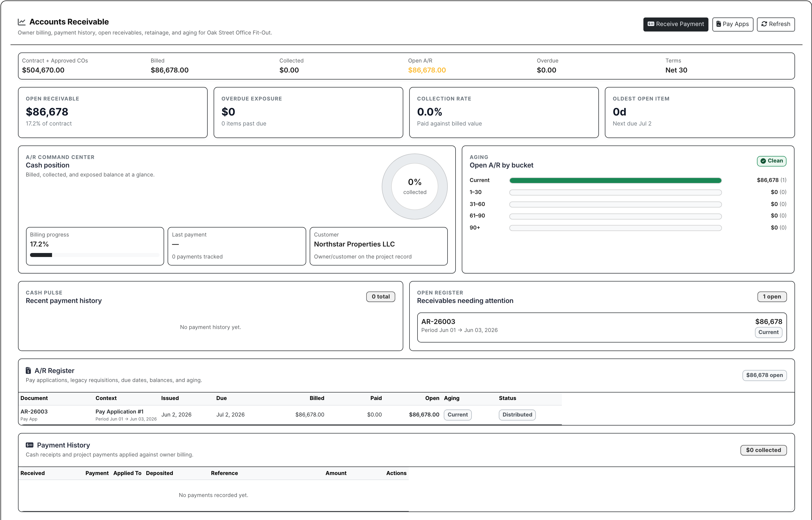The width and height of the screenshot is (812, 520).
Task: Click the Amount column header
Action: coord(336,473)
